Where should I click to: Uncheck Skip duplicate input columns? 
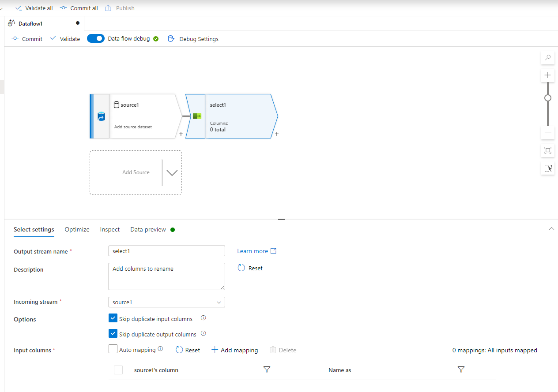[x=113, y=318]
